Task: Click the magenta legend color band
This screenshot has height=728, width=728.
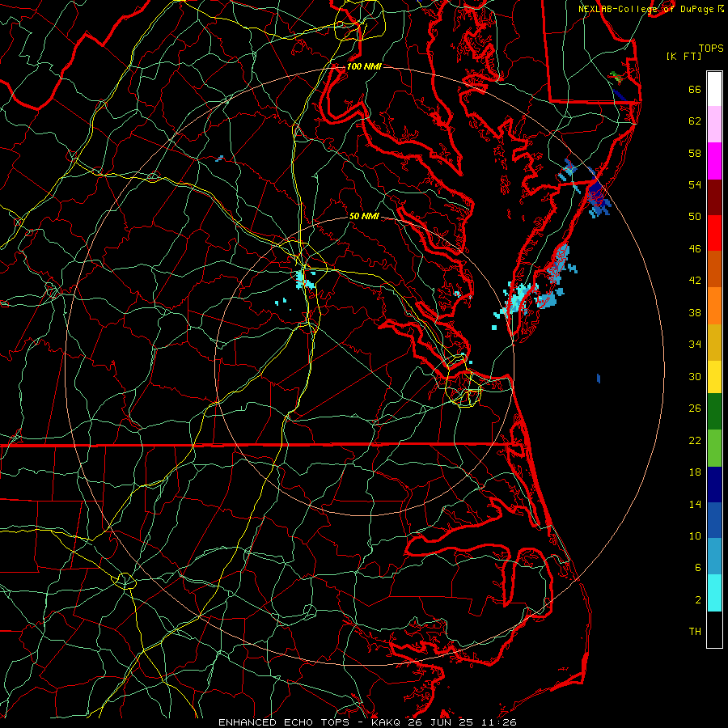Action: (714, 161)
